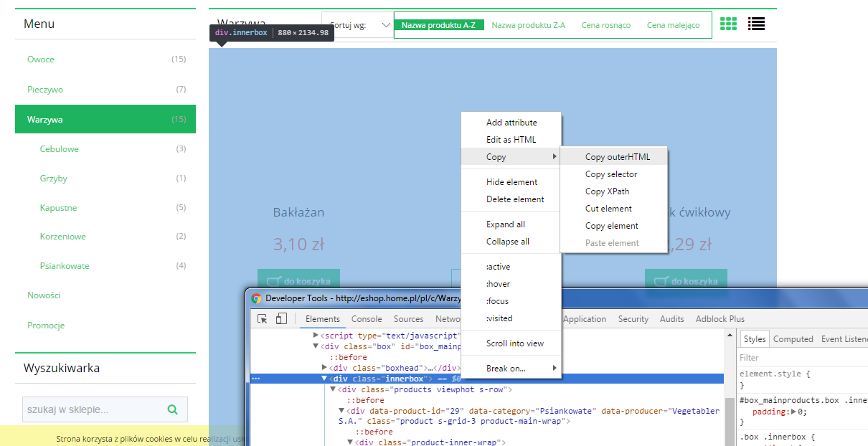
Task: Click the ellipsis beside innerbox node
Action: click(256, 379)
